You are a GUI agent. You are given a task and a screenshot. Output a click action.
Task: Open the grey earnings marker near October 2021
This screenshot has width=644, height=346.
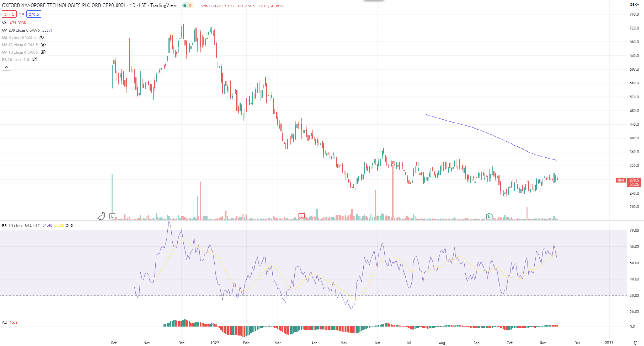(x=112, y=216)
